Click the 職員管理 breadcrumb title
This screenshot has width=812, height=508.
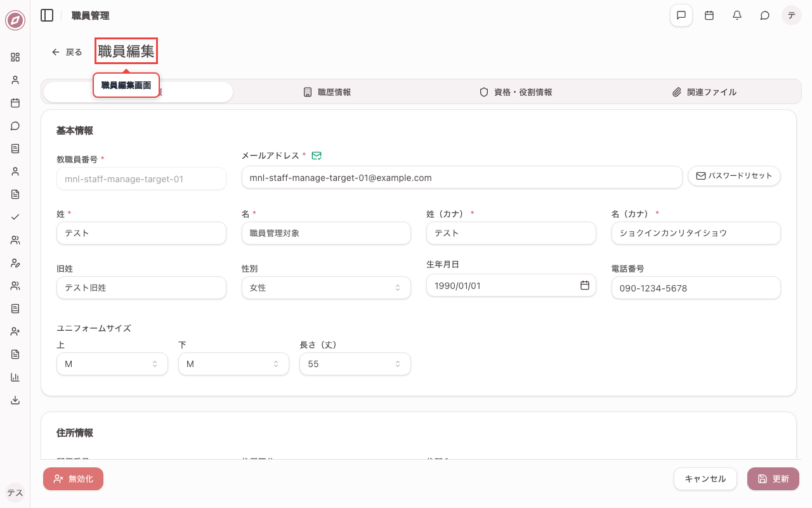pyautogui.click(x=91, y=15)
